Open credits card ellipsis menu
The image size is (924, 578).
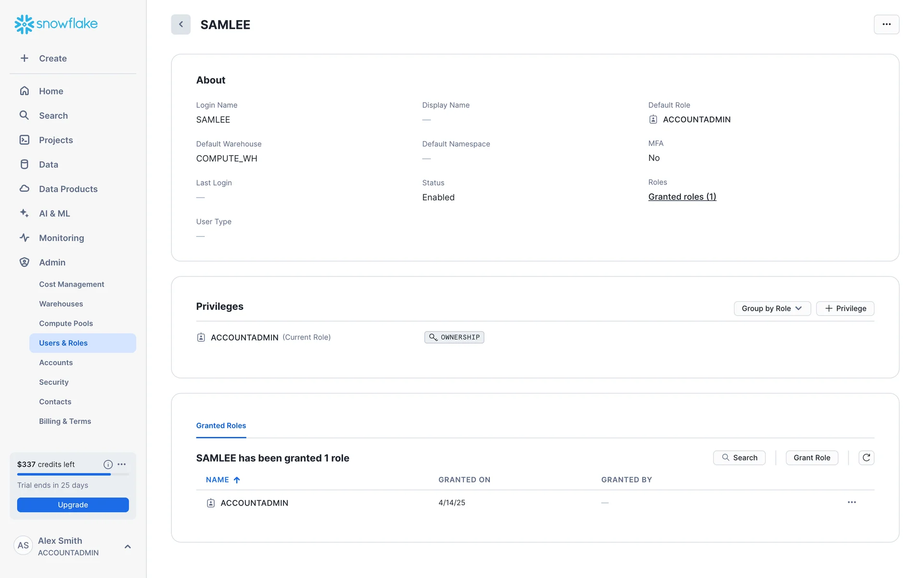point(122,464)
